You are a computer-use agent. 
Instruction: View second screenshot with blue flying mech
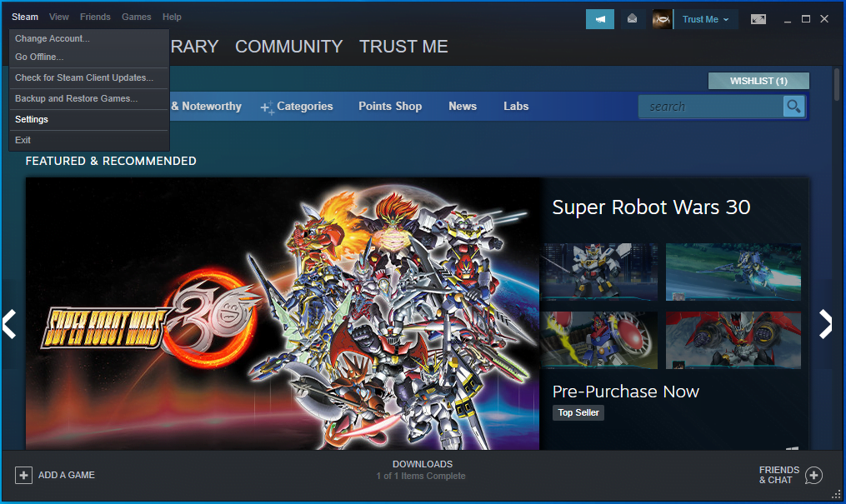[733, 272]
